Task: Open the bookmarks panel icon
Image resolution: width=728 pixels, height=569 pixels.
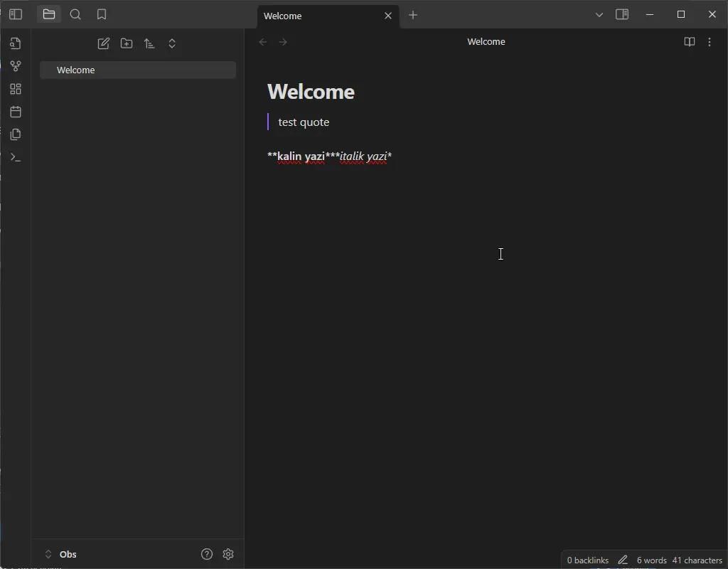Action: pyautogui.click(x=102, y=15)
